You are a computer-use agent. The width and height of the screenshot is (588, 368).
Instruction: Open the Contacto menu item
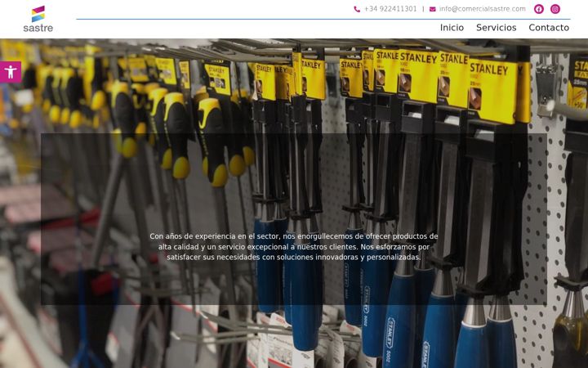pos(549,28)
